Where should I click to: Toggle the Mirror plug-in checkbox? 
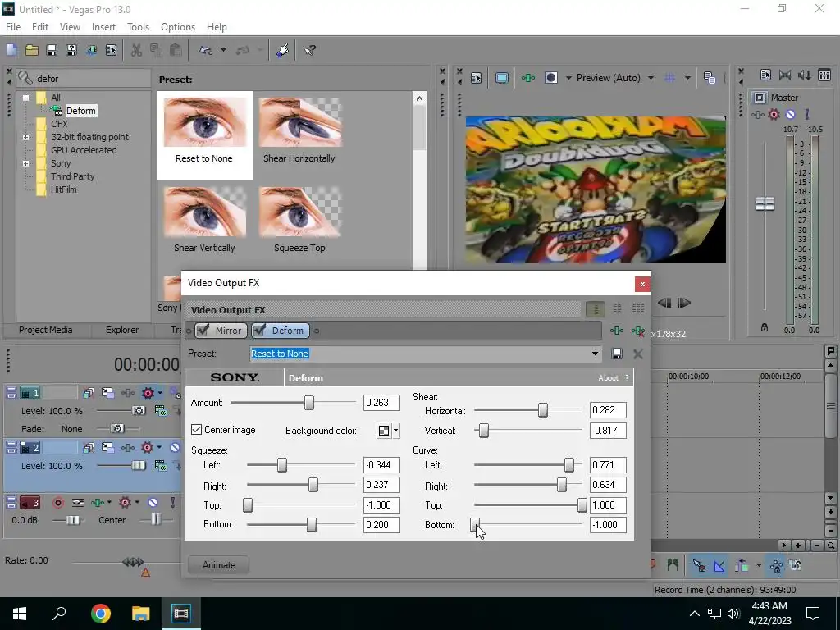pos(203,331)
